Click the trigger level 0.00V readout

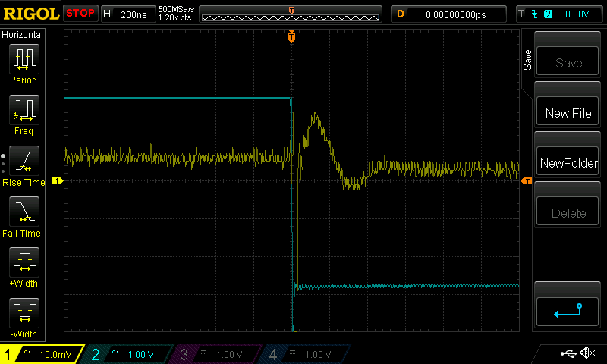[x=577, y=14]
